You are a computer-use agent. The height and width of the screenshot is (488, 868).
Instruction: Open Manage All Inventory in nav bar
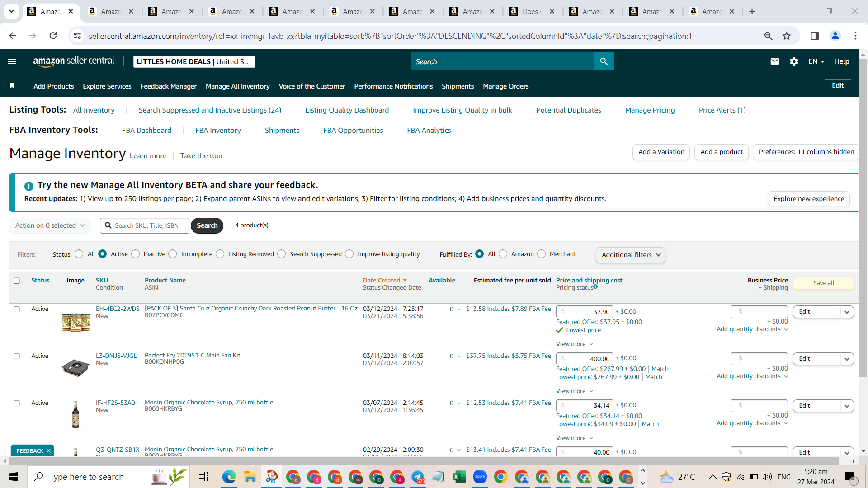point(237,86)
